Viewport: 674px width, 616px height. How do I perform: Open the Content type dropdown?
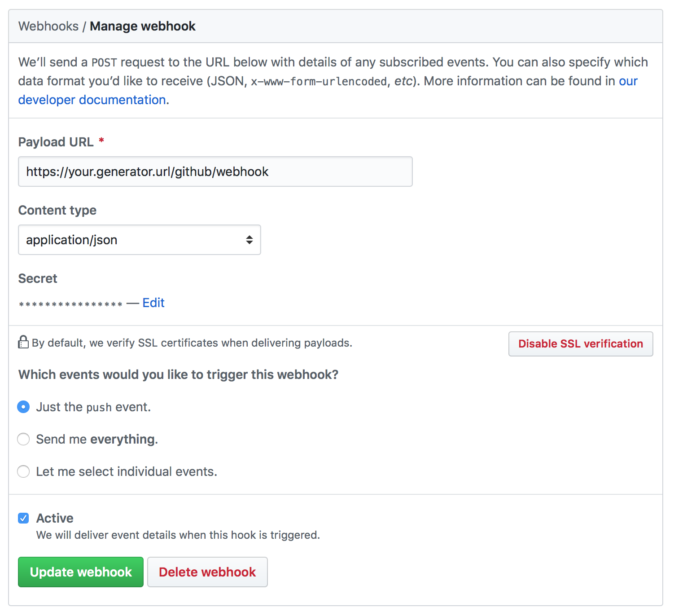[140, 240]
